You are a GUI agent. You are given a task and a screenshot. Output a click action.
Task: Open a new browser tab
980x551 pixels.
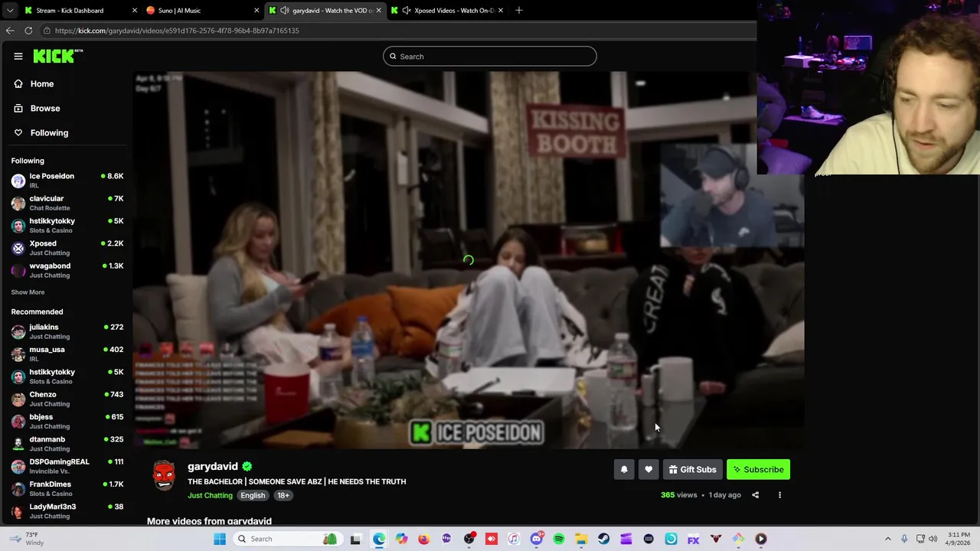(x=518, y=10)
